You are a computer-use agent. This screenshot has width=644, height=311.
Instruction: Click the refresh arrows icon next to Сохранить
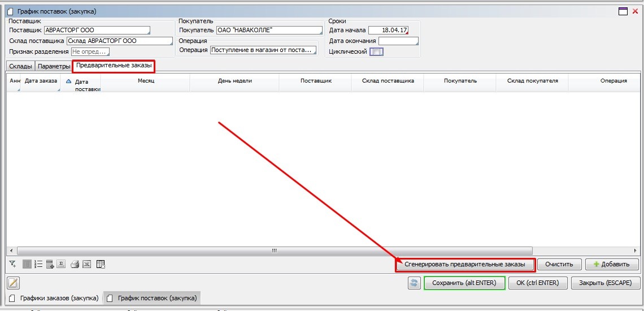tap(415, 283)
